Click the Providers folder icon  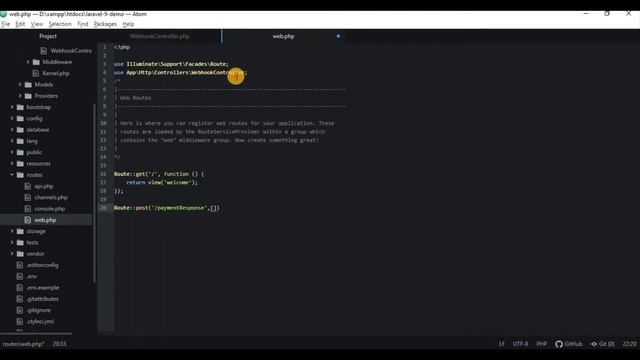click(28, 96)
